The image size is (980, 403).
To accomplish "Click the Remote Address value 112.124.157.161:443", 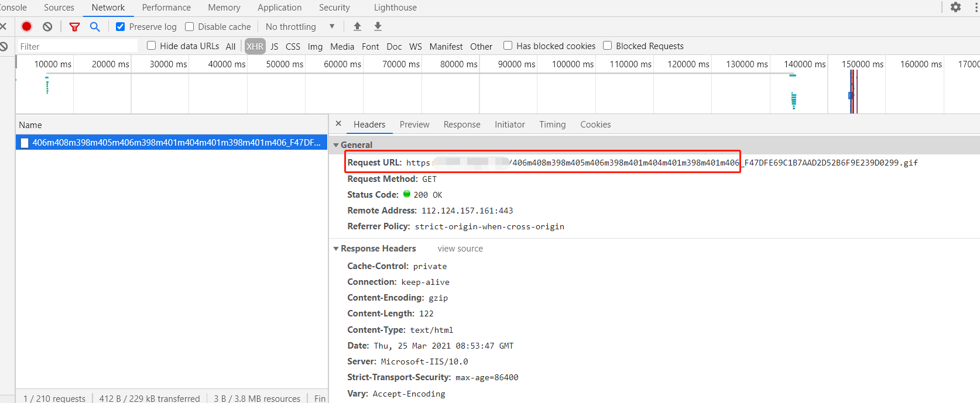I will click(467, 211).
